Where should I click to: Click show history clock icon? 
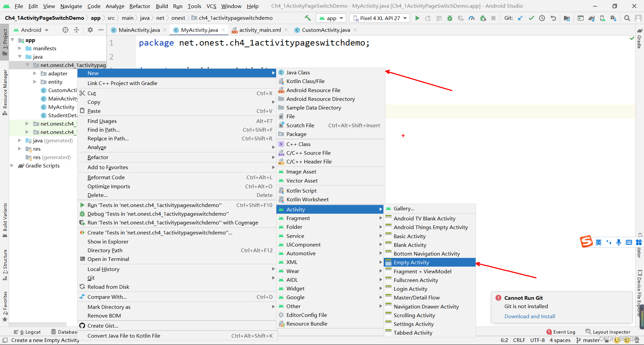(542, 18)
